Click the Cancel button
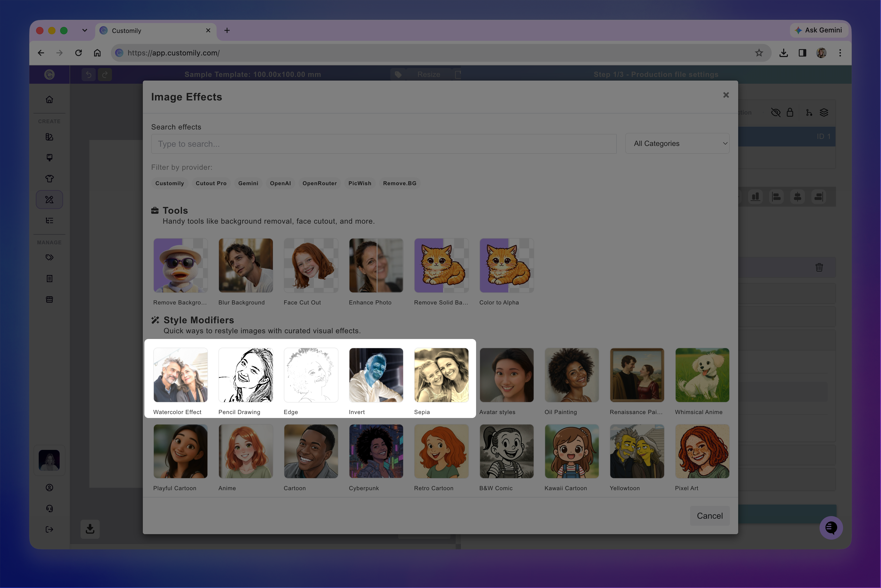Screen dimensions: 881x588 click(710, 516)
